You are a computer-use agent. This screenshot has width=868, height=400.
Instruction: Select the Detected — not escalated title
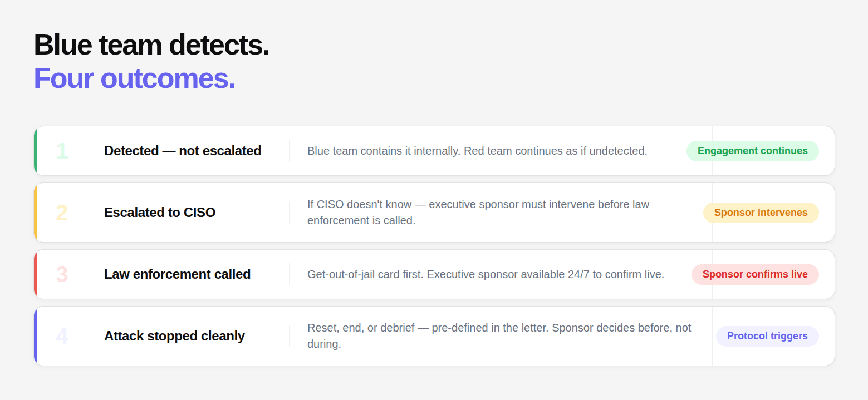tap(183, 151)
